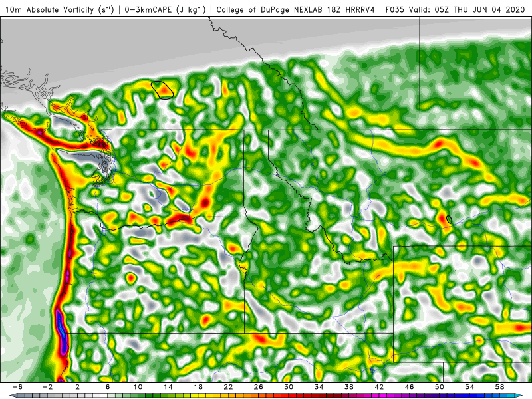Click the "42" colorbar label
Screen dimensions: 532x399
click(379, 387)
